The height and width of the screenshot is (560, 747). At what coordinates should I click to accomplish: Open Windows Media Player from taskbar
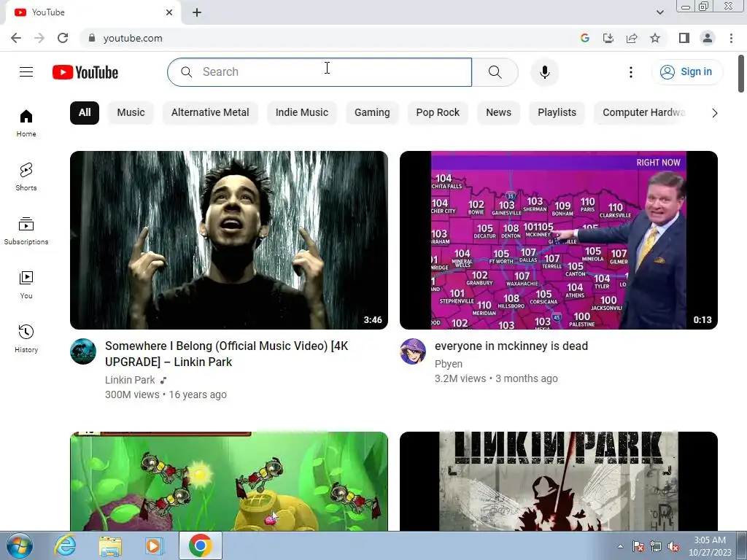[155, 545]
